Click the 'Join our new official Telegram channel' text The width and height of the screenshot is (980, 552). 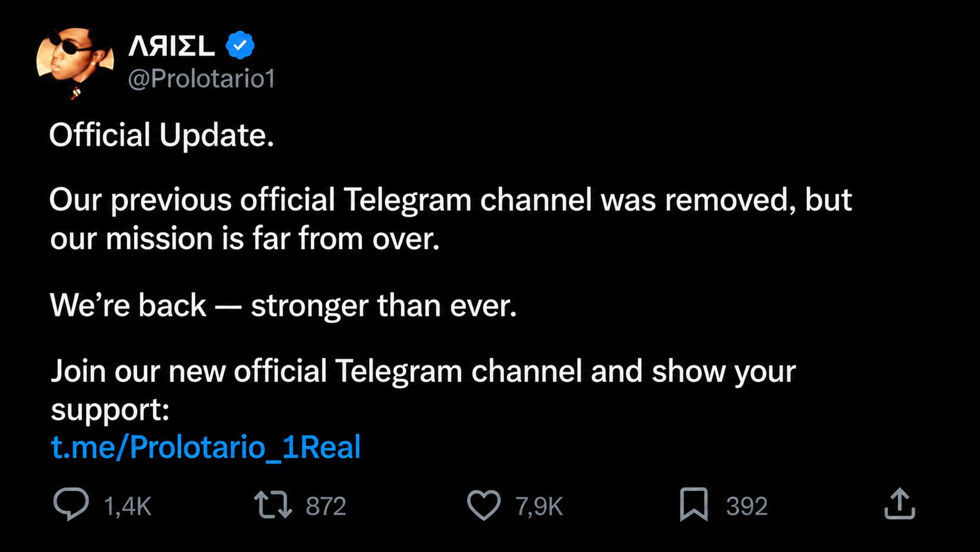423,371
